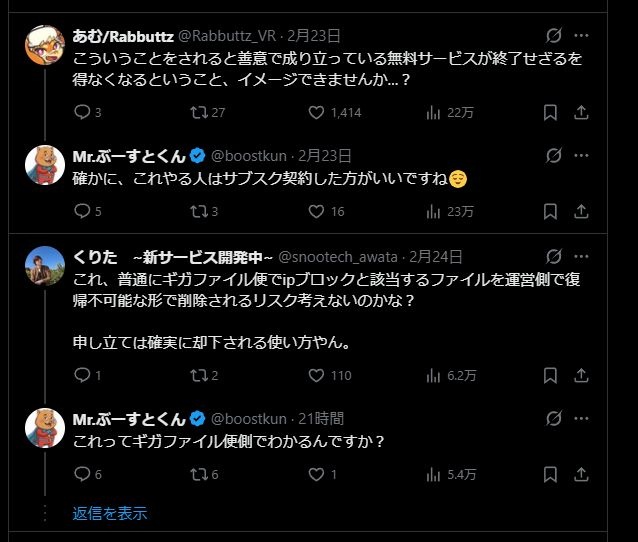Retweet the post with 6 reposts

coord(198,475)
